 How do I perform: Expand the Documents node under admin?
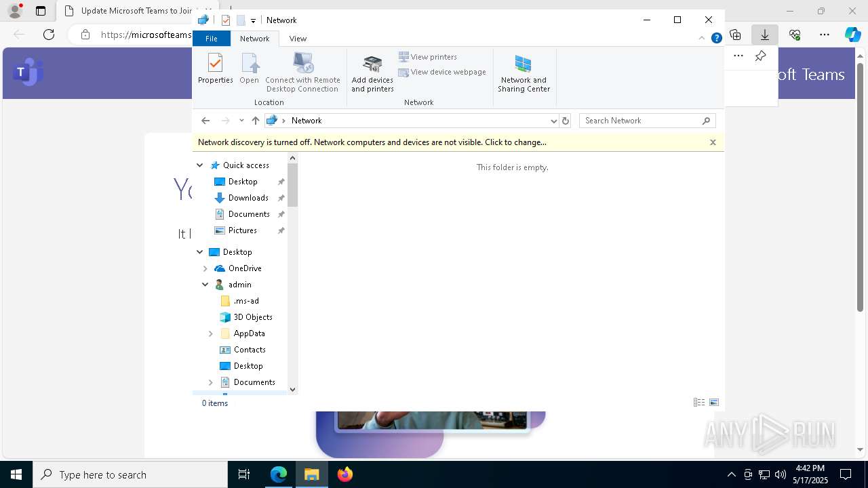click(x=211, y=382)
